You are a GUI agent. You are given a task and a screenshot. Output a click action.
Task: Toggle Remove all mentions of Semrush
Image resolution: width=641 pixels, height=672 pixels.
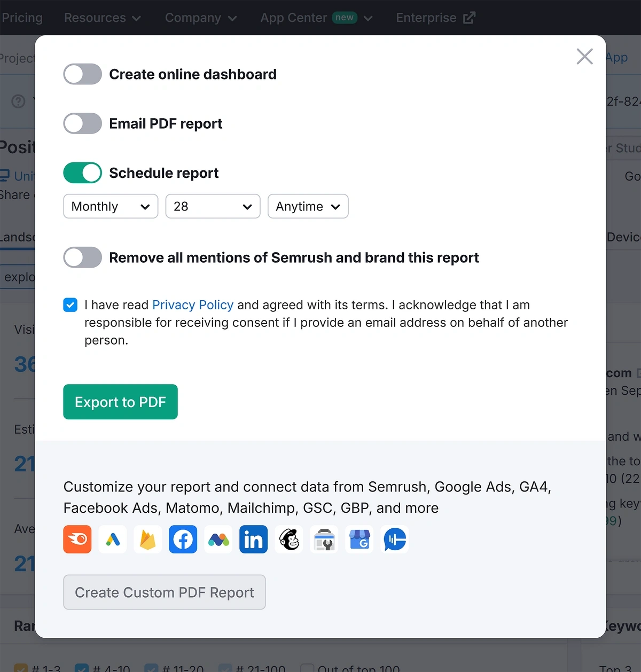[x=83, y=257]
